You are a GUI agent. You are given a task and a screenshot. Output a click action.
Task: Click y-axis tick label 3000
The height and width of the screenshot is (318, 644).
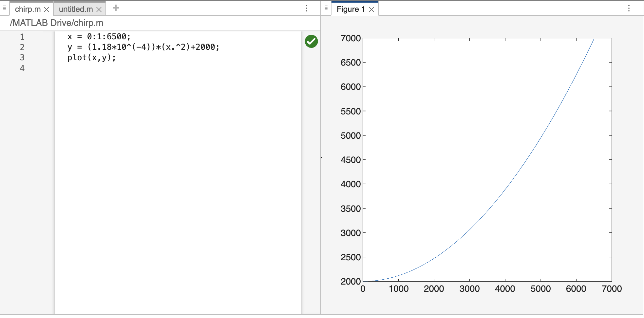350,233
